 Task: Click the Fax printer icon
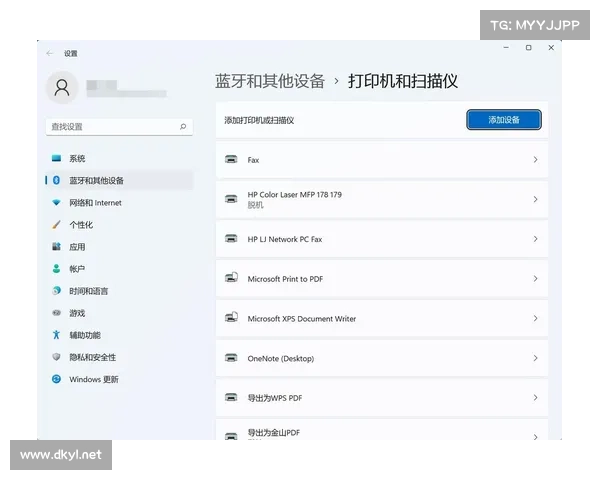coord(231,159)
